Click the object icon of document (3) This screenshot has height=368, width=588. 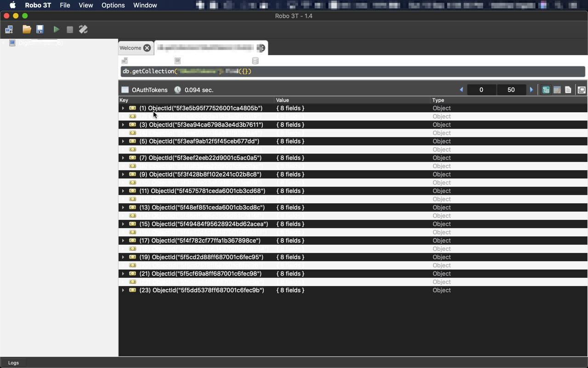[x=133, y=125]
